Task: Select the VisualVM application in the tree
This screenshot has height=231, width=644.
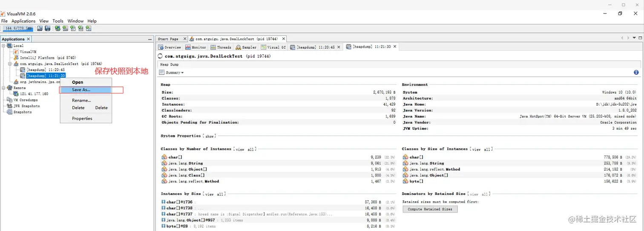Action: (x=25, y=51)
